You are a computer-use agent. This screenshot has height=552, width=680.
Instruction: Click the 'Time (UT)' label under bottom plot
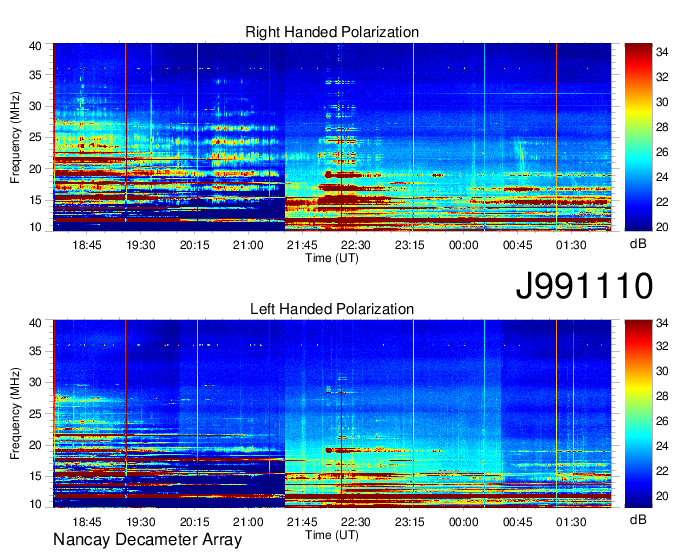[x=332, y=535]
